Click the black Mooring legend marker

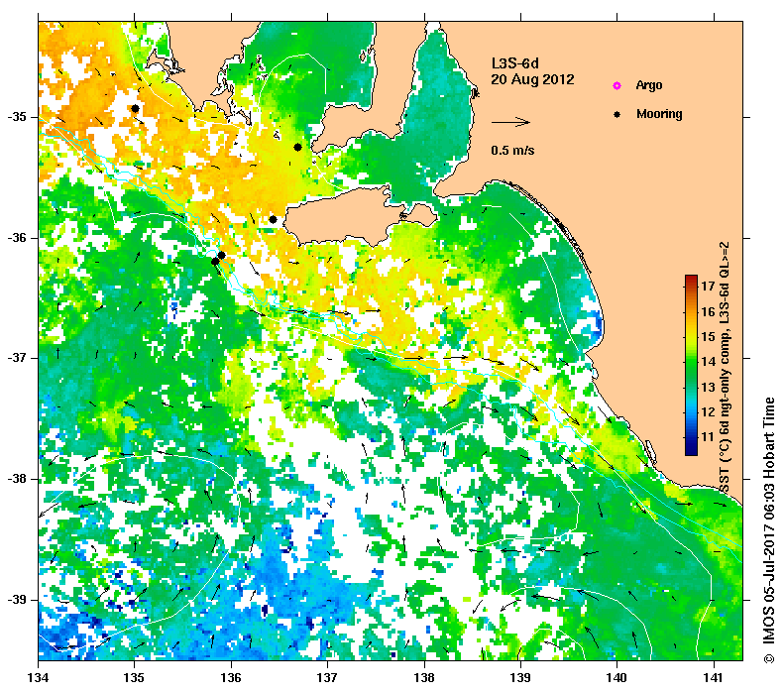(617, 114)
